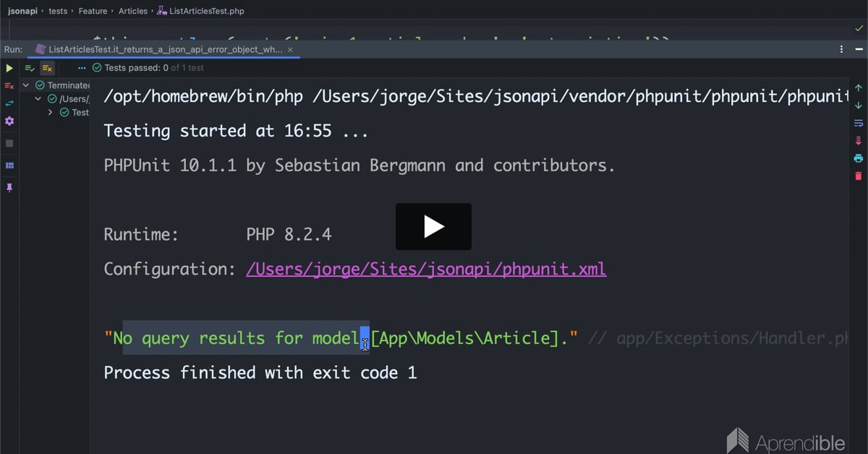Screen dimensions: 868x454
Task: Collapse the /Users/ tree node
Action: (38, 99)
